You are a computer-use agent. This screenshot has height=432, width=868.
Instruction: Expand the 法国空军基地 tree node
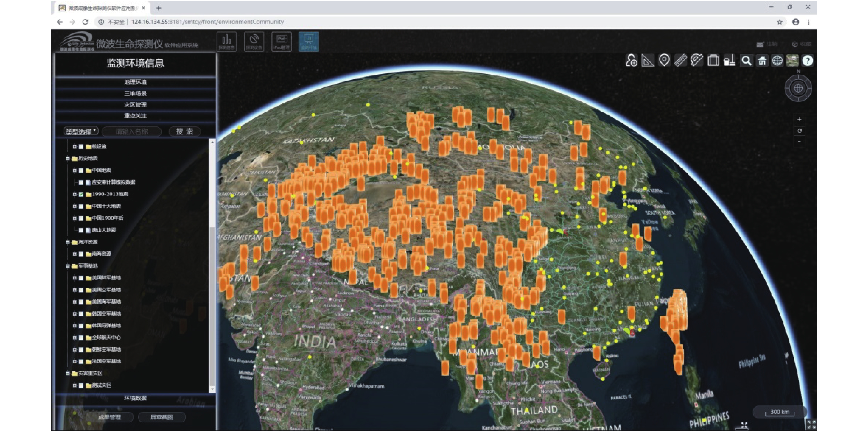pos(74,362)
